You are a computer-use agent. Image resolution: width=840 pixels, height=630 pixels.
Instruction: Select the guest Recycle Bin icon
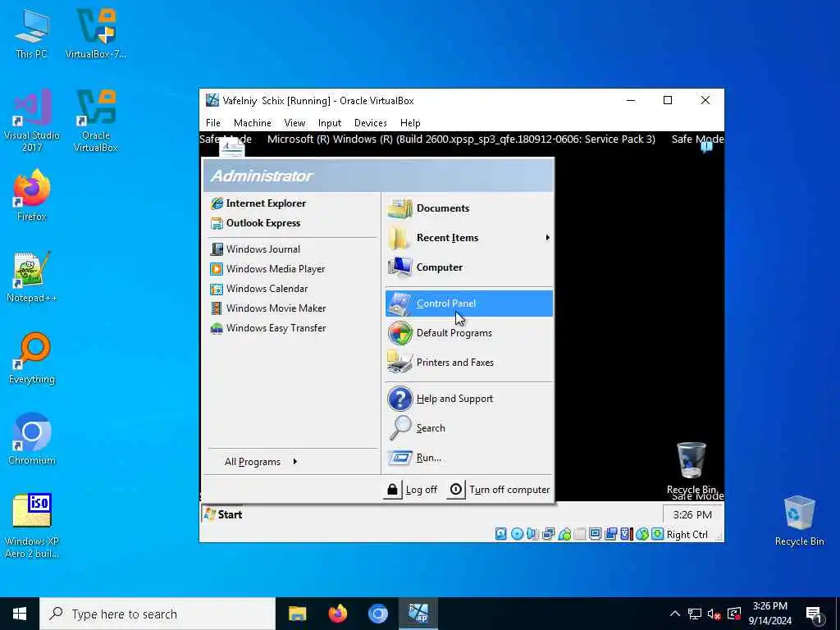(x=692, y=468)
